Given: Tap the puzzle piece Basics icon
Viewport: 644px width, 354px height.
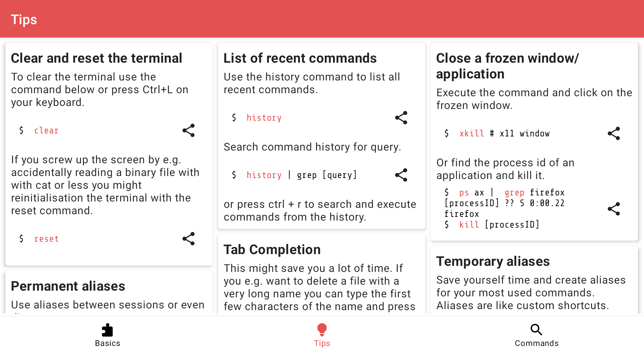Looking at the screenshot, I should tap(107, 330).
